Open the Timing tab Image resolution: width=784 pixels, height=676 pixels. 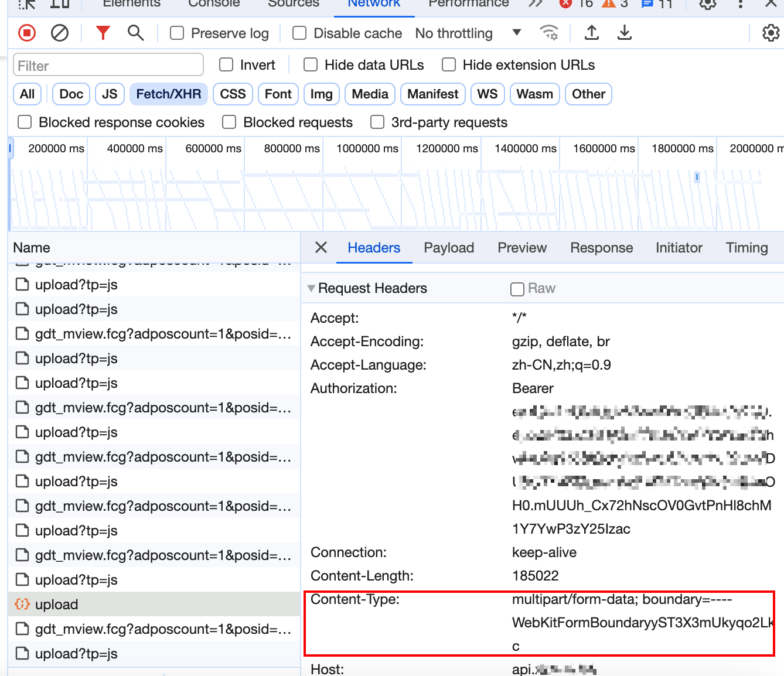(x=746, y=248)
